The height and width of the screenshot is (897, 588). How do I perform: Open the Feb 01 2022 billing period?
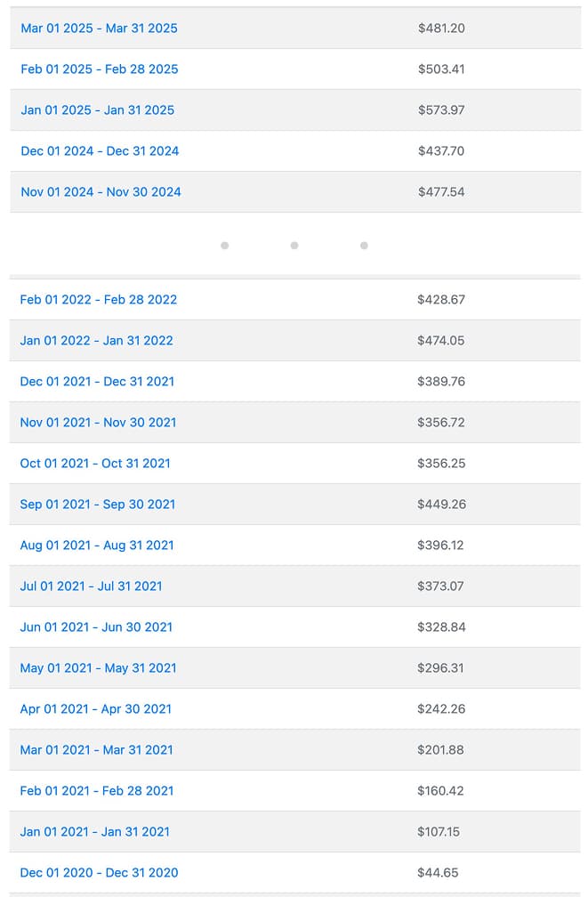tap(98, 300)
